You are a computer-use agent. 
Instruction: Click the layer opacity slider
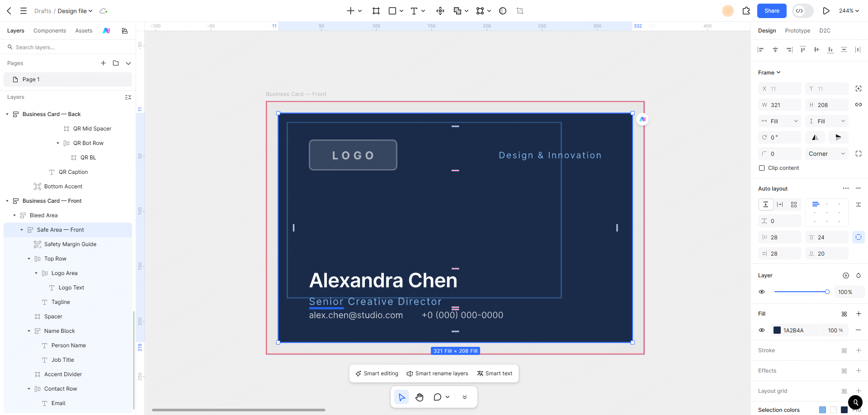pyautogui.click(x=802, y=292)
